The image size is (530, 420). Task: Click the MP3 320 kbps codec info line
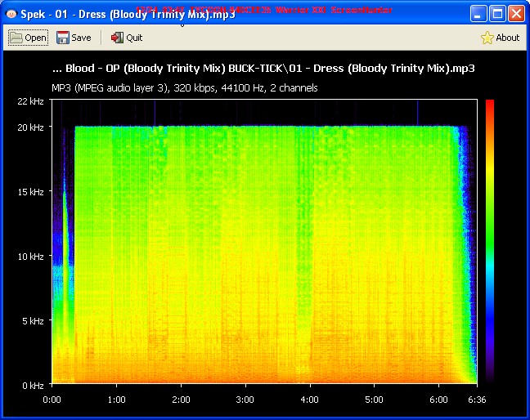click(x=185, y=87)
